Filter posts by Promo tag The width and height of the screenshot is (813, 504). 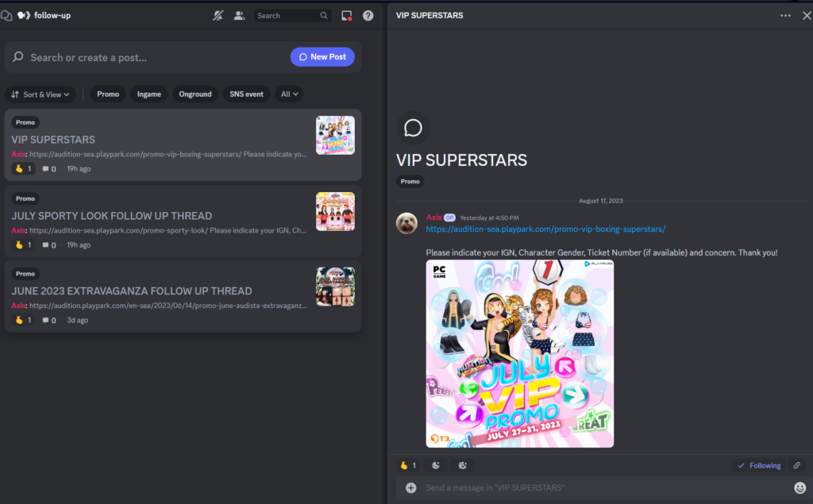coord(108,94)
